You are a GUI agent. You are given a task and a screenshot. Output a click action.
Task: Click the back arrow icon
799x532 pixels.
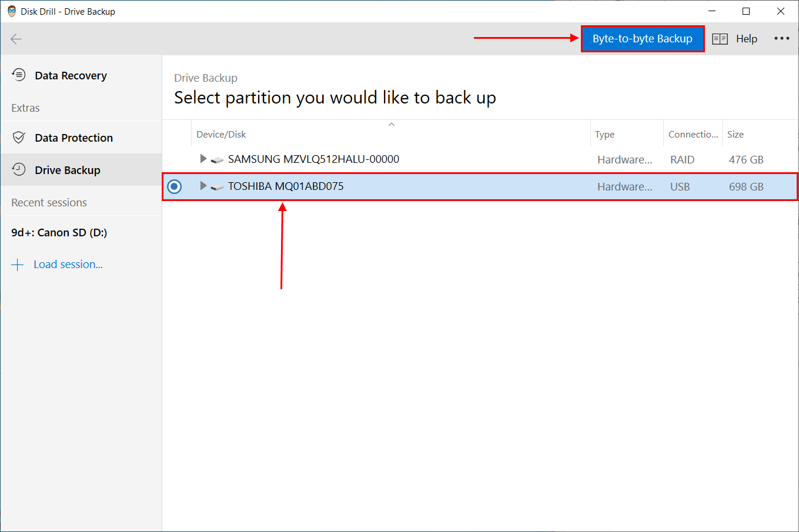16,39
